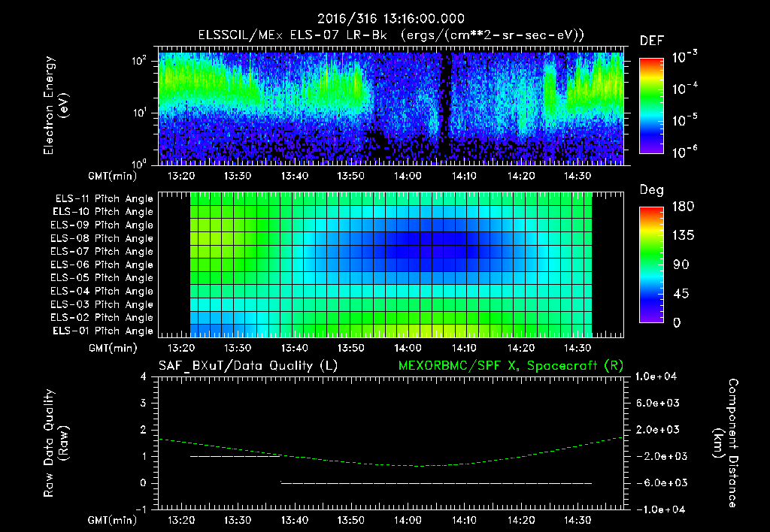Viewport: 770px width, 532px height.
Task: Click the 1.0e+04 right axis value
Action: 656,376
